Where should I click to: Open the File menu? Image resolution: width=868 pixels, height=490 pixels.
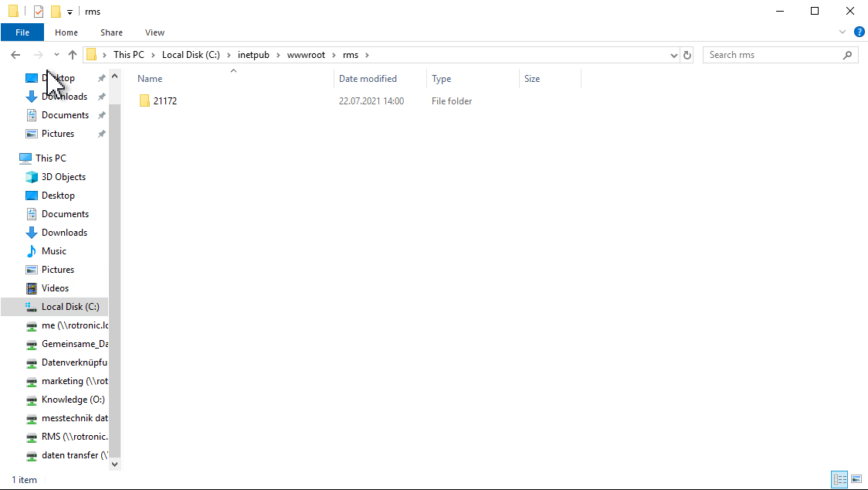point(22,32)
